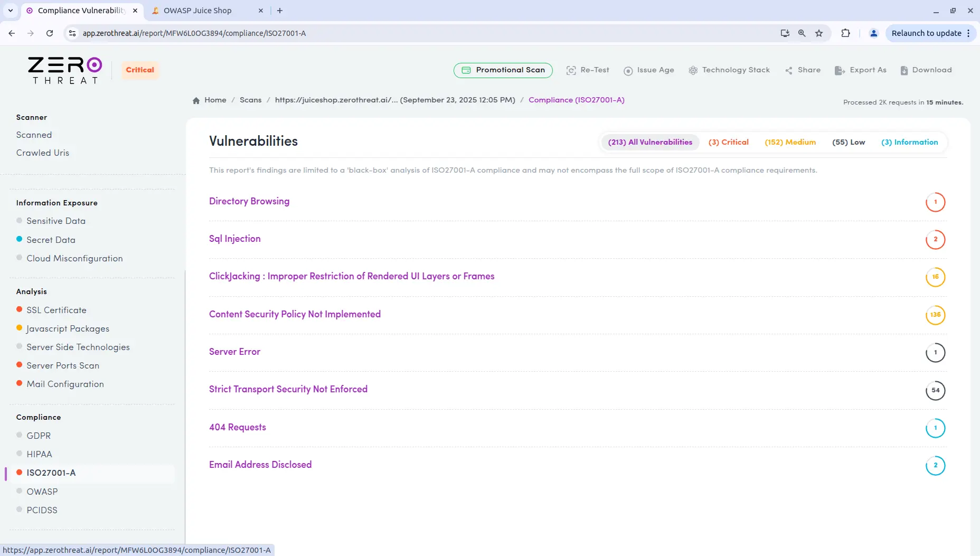Click ClickJacking count circle 16
The width and height of the screenshot is (980, 556).
coord(935,277)
